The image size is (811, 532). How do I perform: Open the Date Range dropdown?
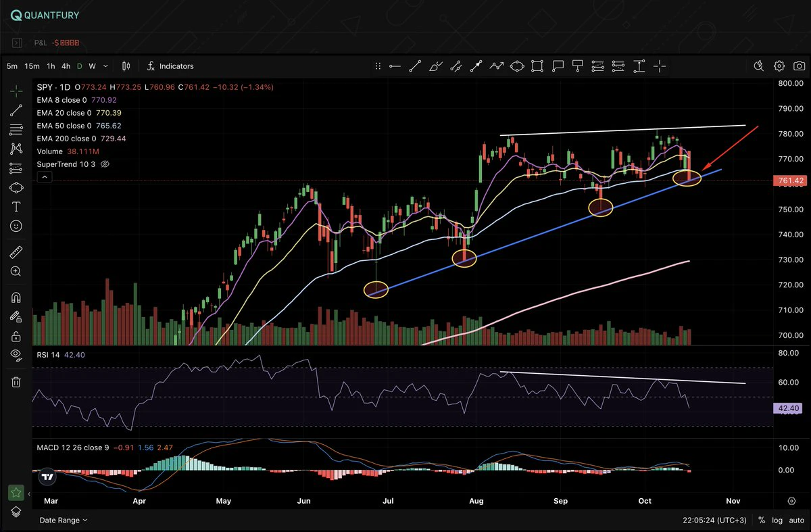click(64, 521)
